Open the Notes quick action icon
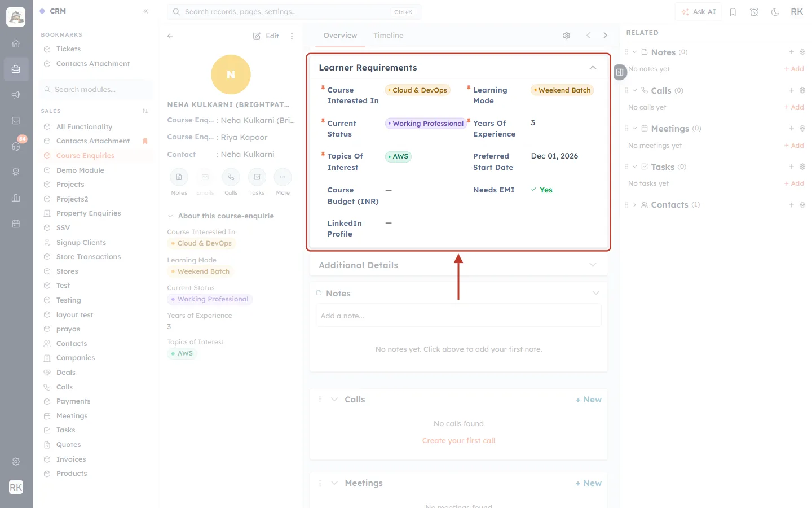812x508 pixels. coord(179,177)
